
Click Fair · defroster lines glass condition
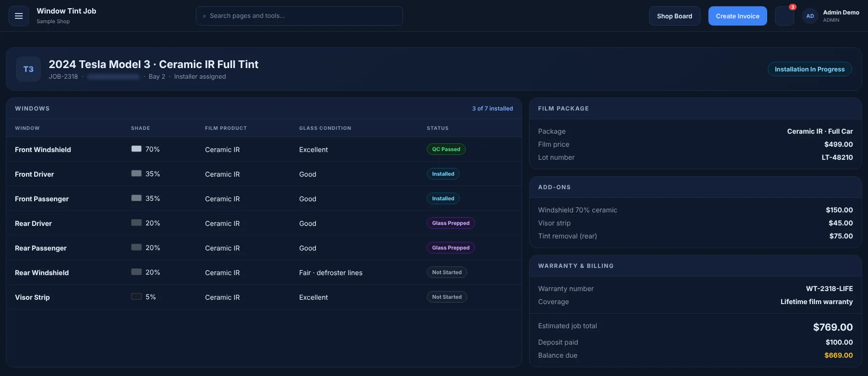click(331, 273)
